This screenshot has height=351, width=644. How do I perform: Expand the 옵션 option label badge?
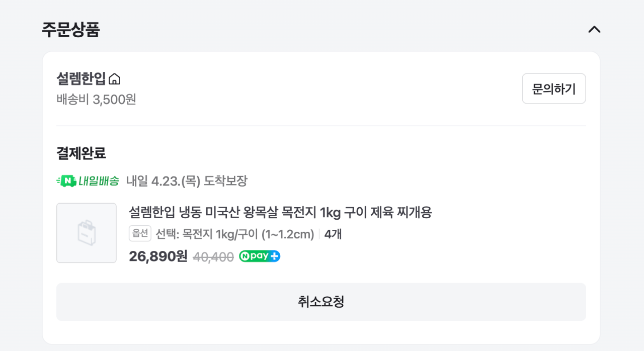coord(140,234)
